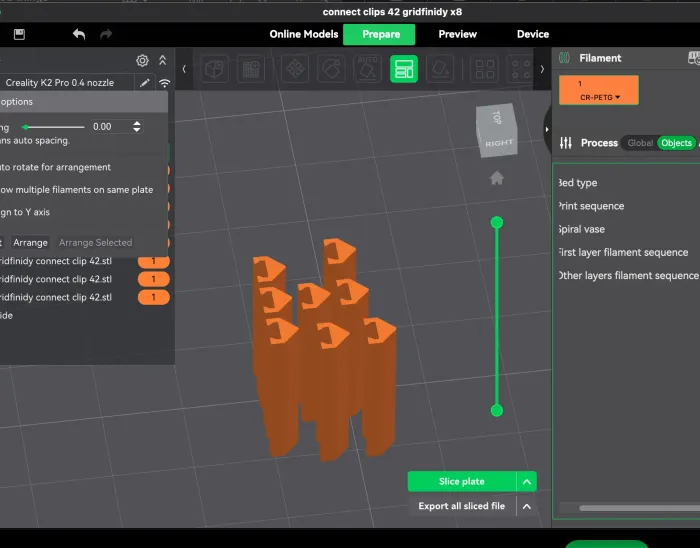Toggle auto rotate for arrangement option
The image size is (700, 548).
pyautogui.click(x=55, y=167)
